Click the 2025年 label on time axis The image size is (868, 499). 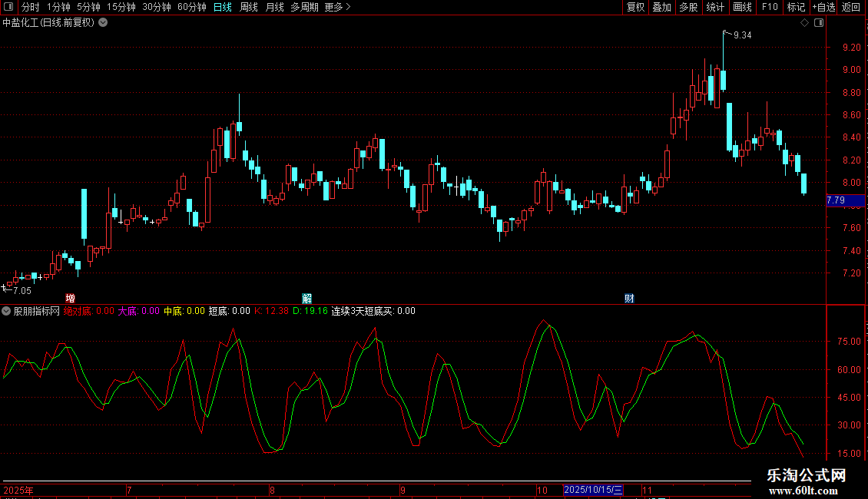pos(18,490)
